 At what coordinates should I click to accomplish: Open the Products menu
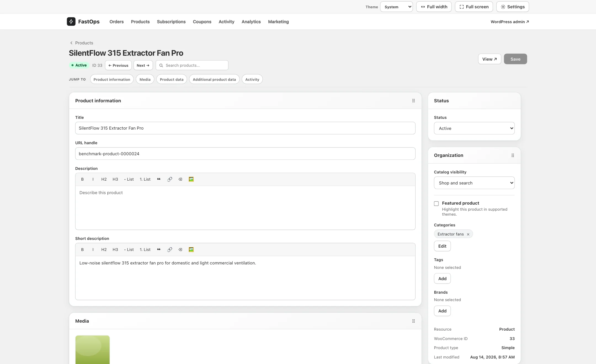click(140, 22)
